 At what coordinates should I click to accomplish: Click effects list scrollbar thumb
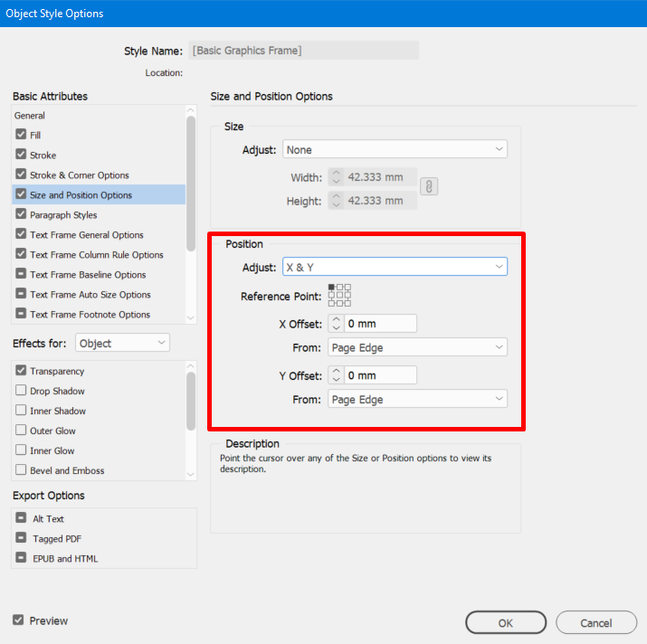pos(191,402)
